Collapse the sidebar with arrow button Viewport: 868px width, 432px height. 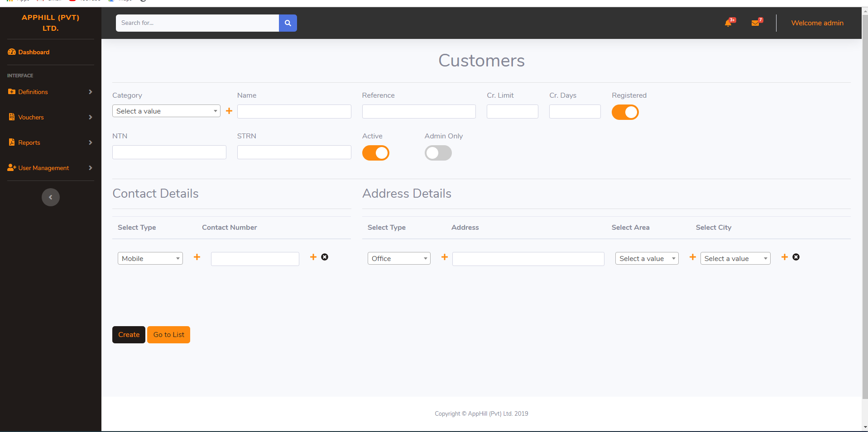point(51,197)
